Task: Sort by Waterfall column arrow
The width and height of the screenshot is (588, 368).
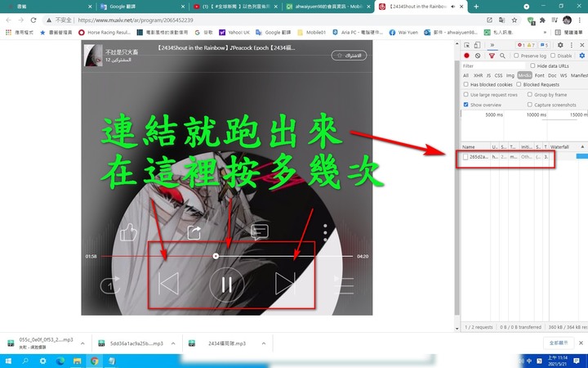Action: [x=582, y=147]
